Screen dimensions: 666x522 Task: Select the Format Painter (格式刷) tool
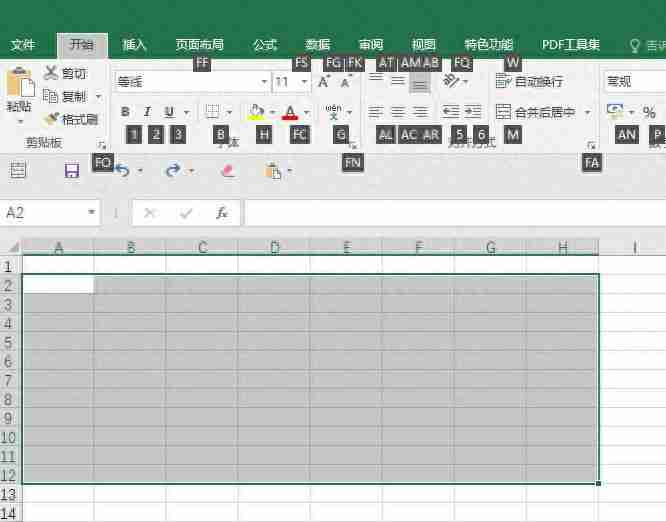(x=70, y=119)
